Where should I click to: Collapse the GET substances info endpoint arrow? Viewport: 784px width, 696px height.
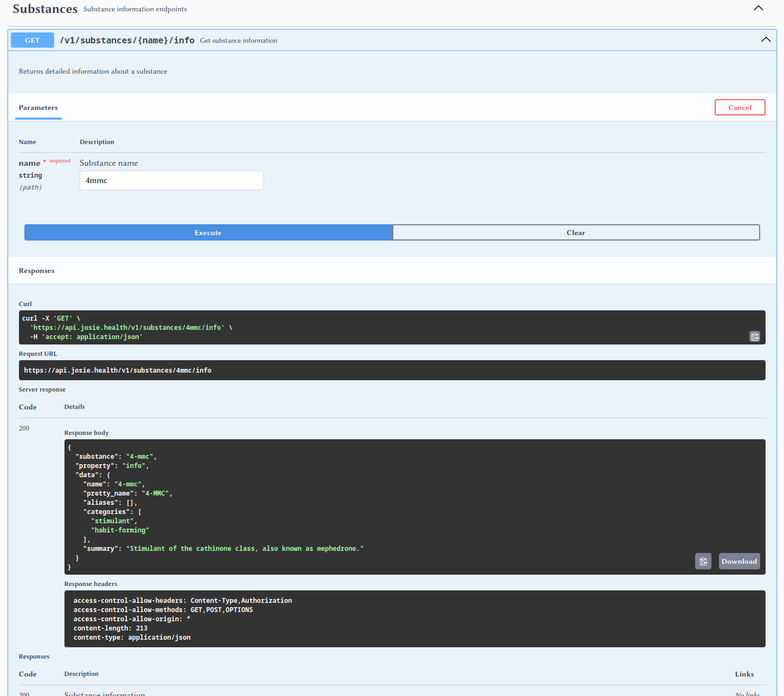(x=766, y=40)
